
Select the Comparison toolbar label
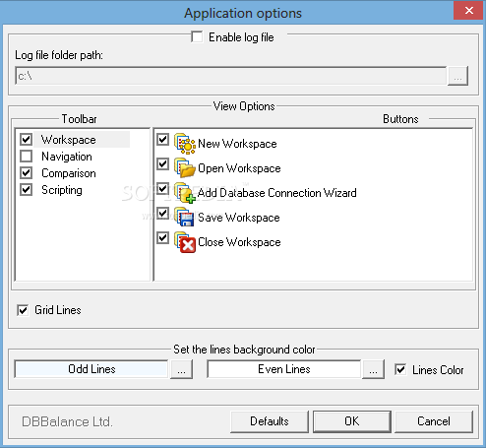[x=69, y=173]
